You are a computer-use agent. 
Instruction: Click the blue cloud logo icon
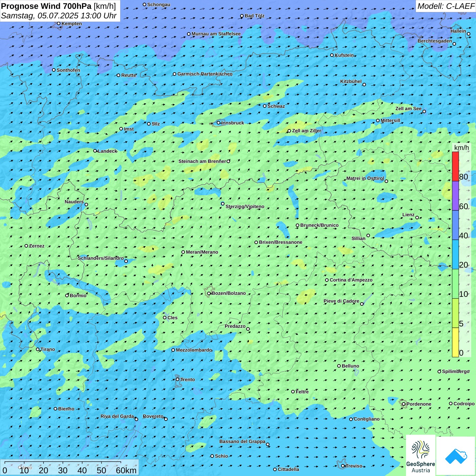456,456
